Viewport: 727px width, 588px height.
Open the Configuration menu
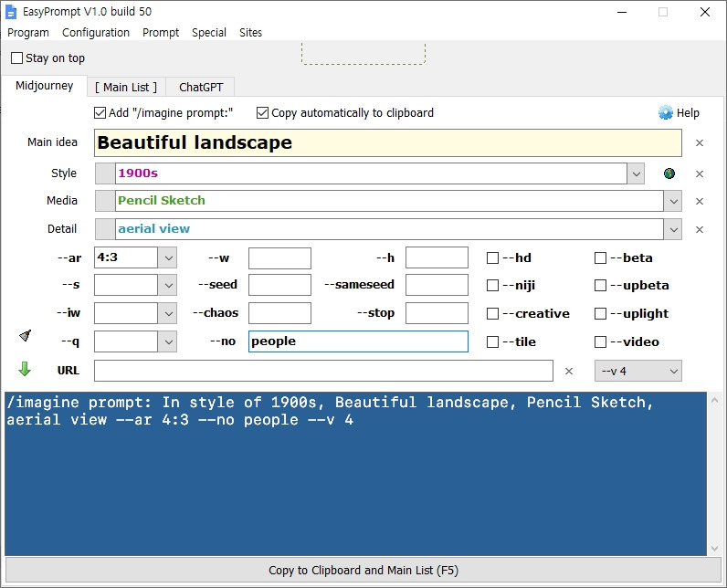[96, 33]
